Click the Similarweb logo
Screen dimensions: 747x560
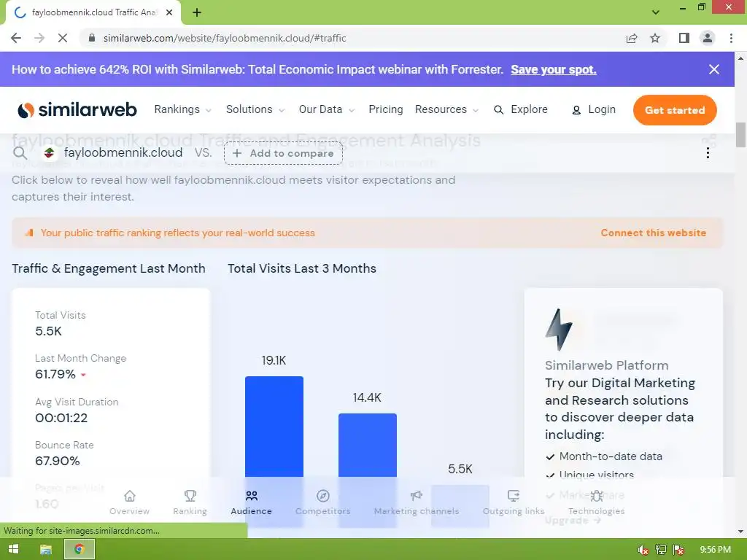(77, 110)
